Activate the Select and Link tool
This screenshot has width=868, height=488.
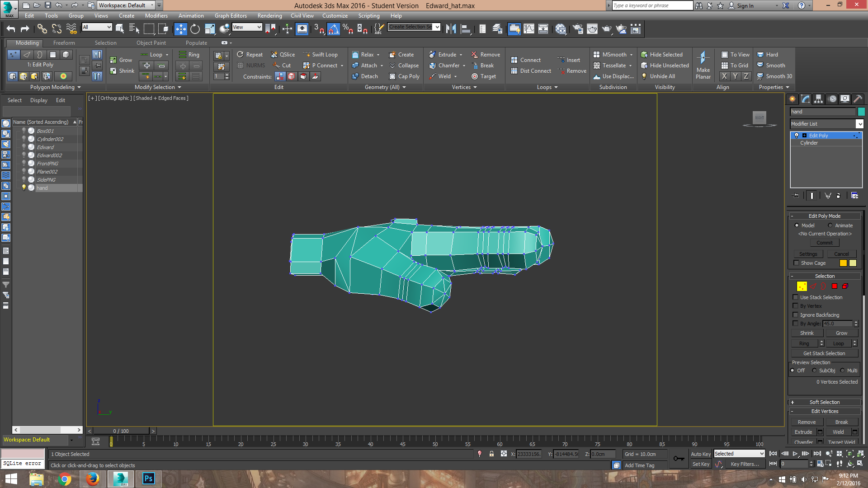tap(42, 29)
